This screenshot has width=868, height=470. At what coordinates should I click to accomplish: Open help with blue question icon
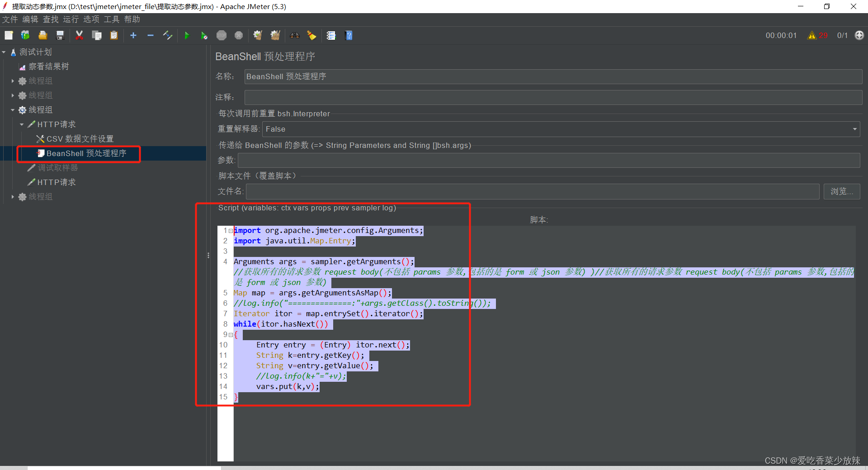coord(349,35)
